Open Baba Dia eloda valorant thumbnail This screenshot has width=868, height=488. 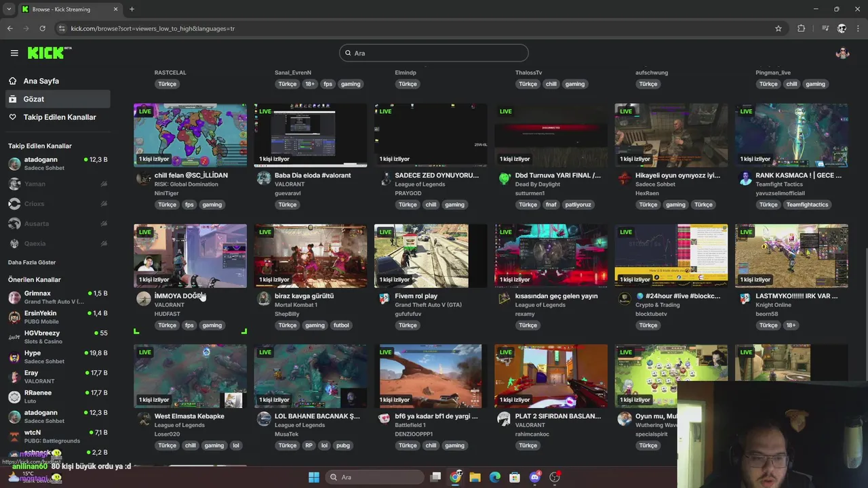(311, 135)
